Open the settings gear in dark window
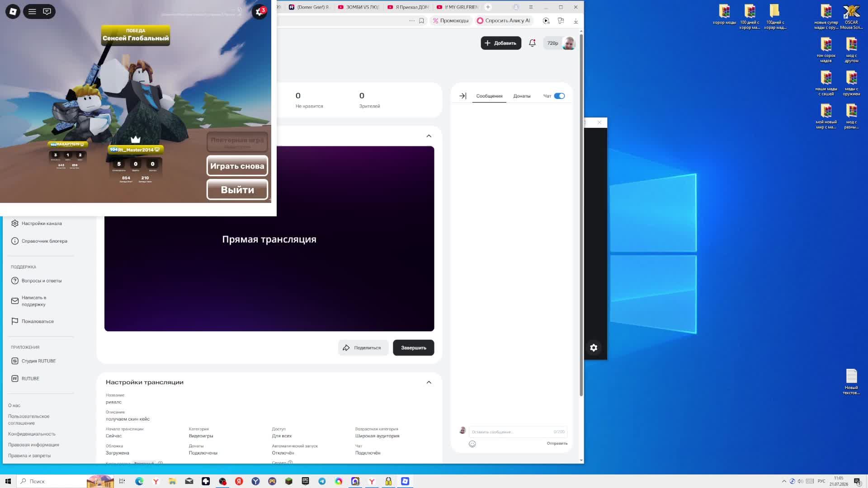This screenshot has width=868, height=488. click(594, 348)
